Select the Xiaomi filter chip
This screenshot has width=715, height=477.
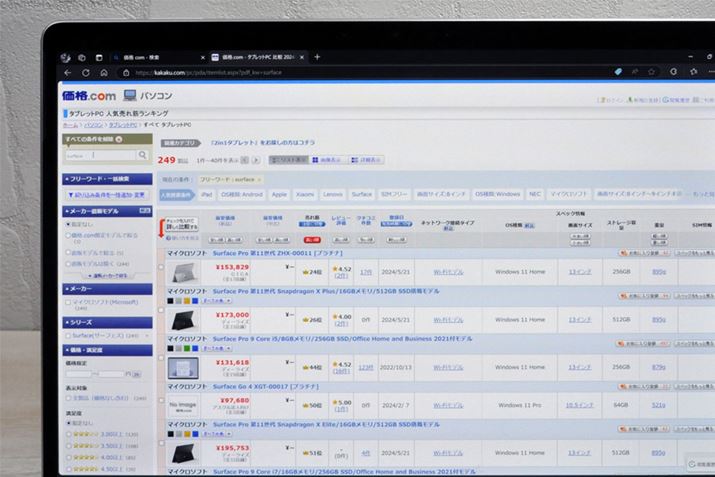tap(305, 194)
